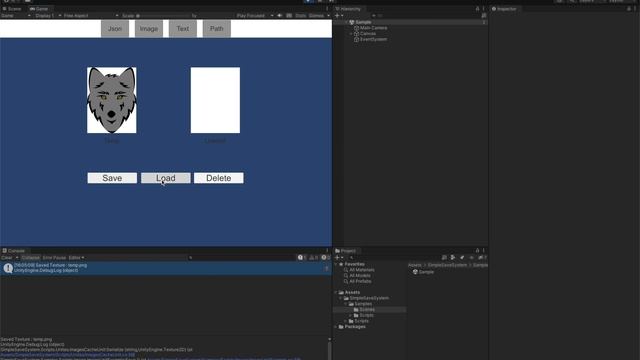This screenshot has height=360, width=640.
Task: Open the Hierarchy panel kebab menu
Action: [x=484, y=9]
